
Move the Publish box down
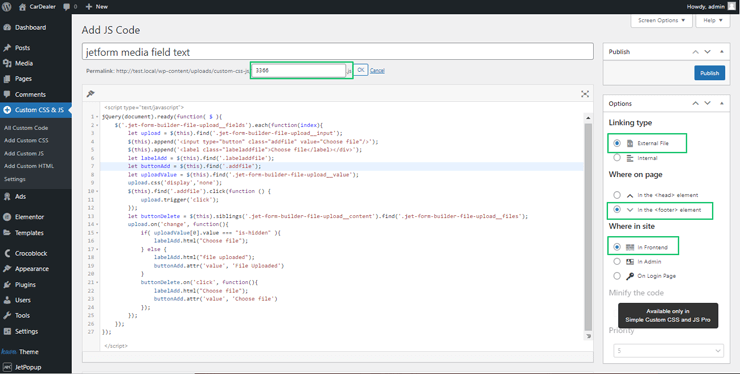(707, 51)
